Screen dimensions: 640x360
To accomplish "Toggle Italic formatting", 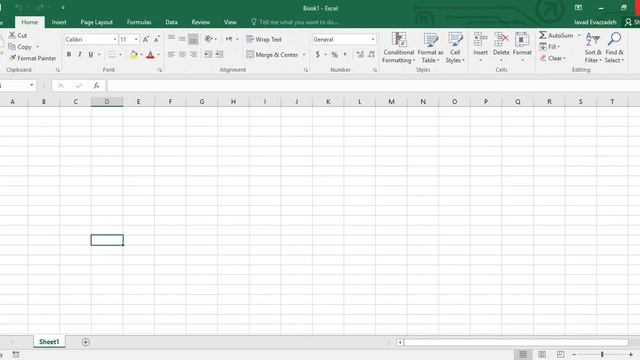I will coord(80,54).
